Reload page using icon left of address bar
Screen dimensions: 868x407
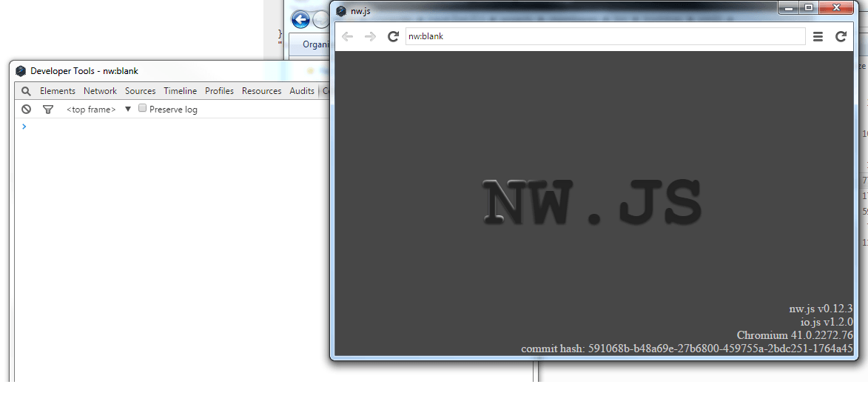[393, 36]
